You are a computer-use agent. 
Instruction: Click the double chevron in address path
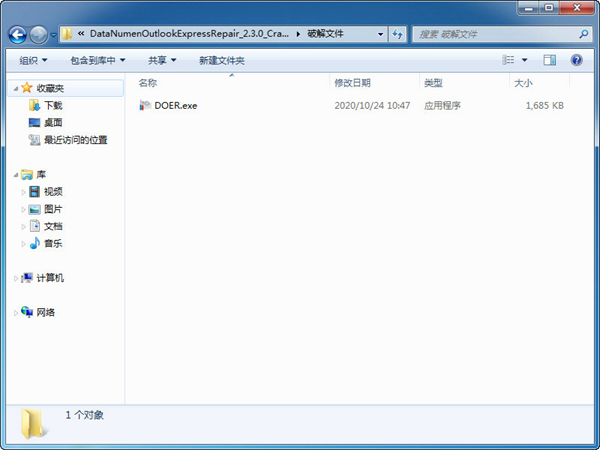81,34
